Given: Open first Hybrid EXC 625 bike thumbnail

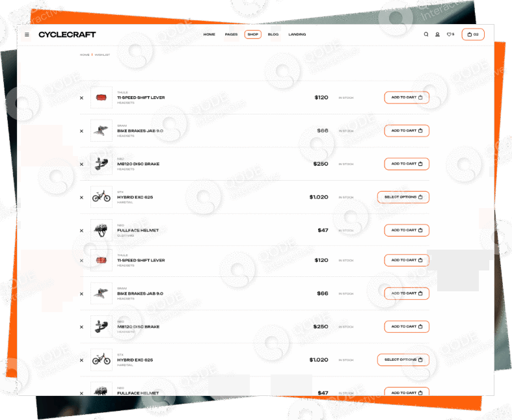Looking at the screenshot, I should tap(101, 197).
